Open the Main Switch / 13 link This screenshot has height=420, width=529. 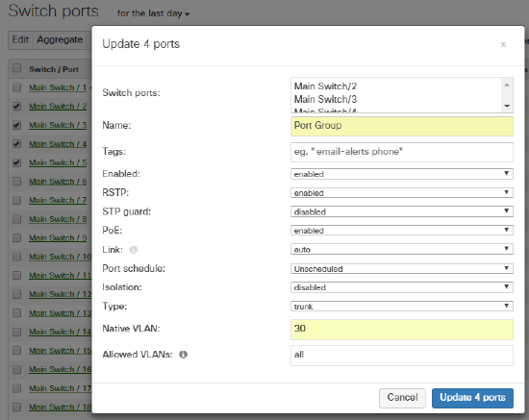(60, 313)
